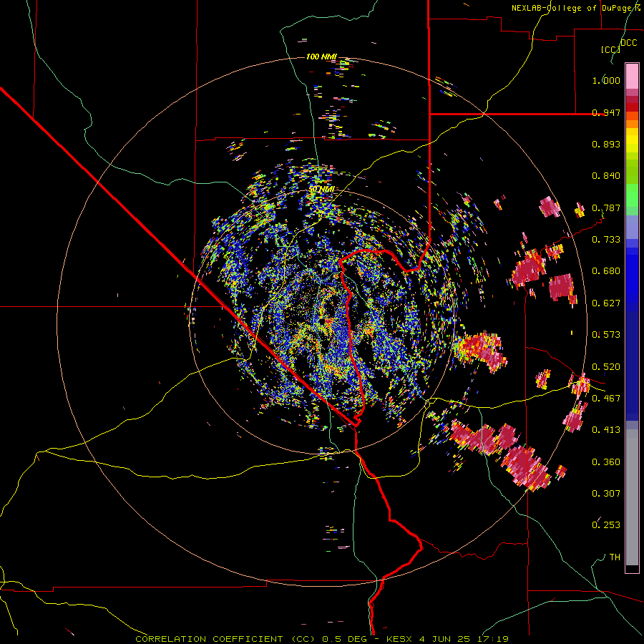Select the 0.520 value on the color scale

point(606,367)
